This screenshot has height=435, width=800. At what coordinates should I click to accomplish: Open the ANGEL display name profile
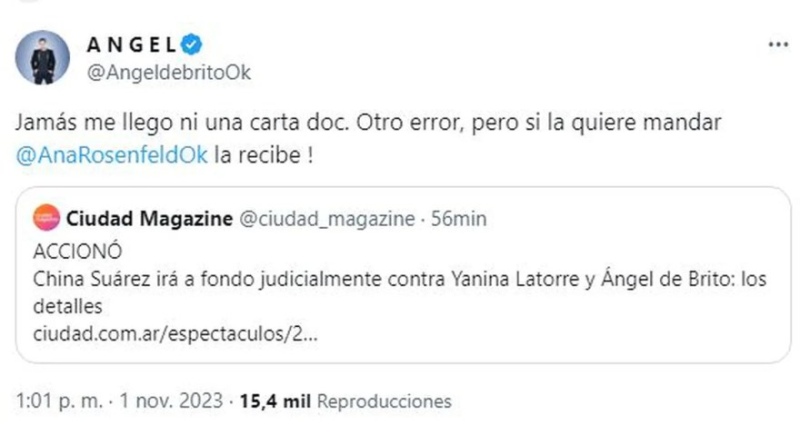pos(132,44)
